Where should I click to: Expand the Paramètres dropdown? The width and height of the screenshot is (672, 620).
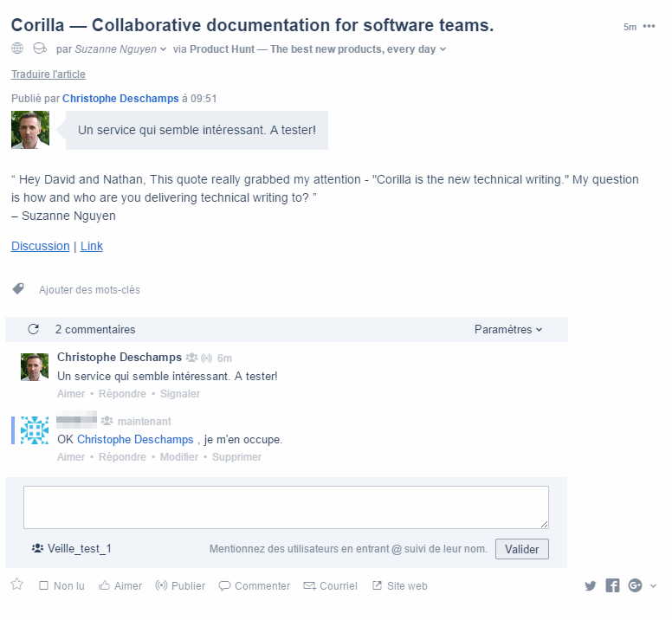pyautogui.click(x=508, y=329)
